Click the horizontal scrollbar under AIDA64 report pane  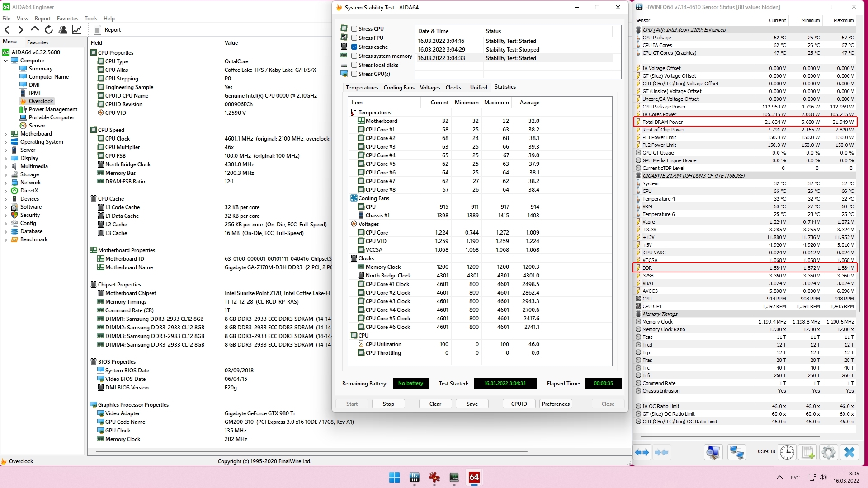(312, 451)
